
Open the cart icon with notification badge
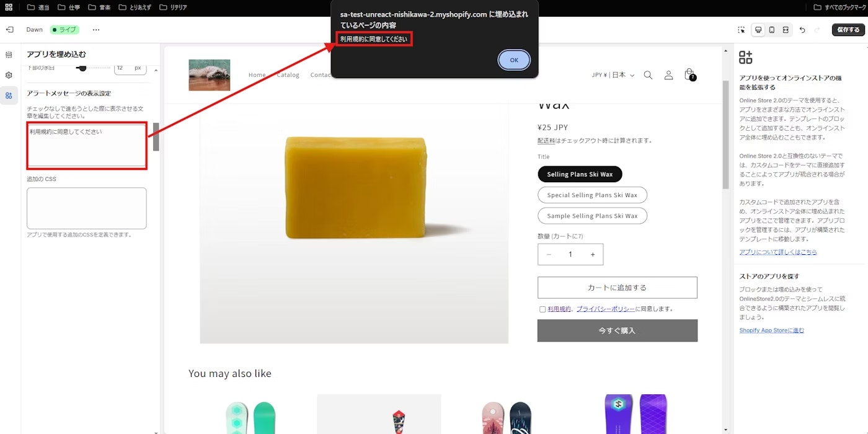(x=689, y=74)
